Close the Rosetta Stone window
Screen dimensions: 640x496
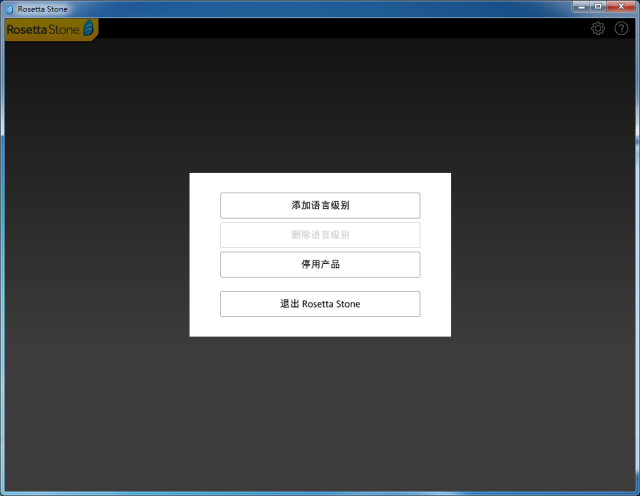(x=621, y=7)
